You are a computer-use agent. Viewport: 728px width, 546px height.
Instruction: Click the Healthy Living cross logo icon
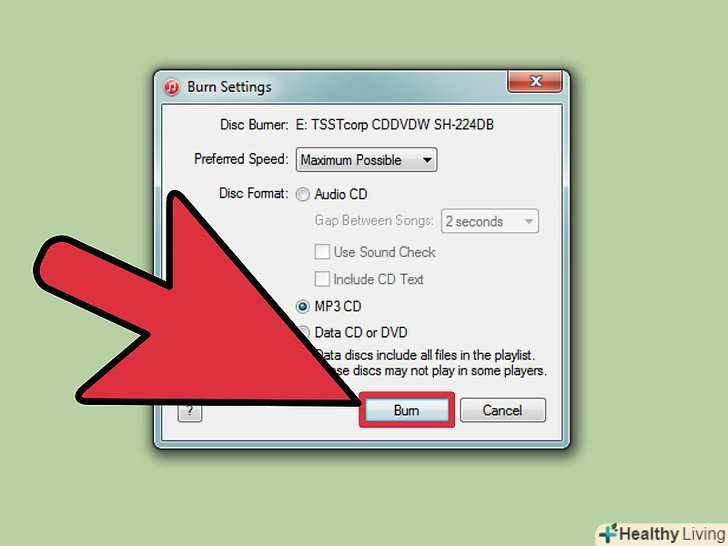pyautogui.click(x=608, y=534)
